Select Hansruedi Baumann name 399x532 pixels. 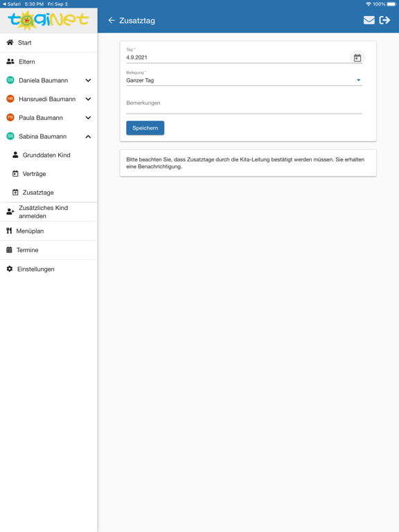pyautogui.click(x=47, y=99)
